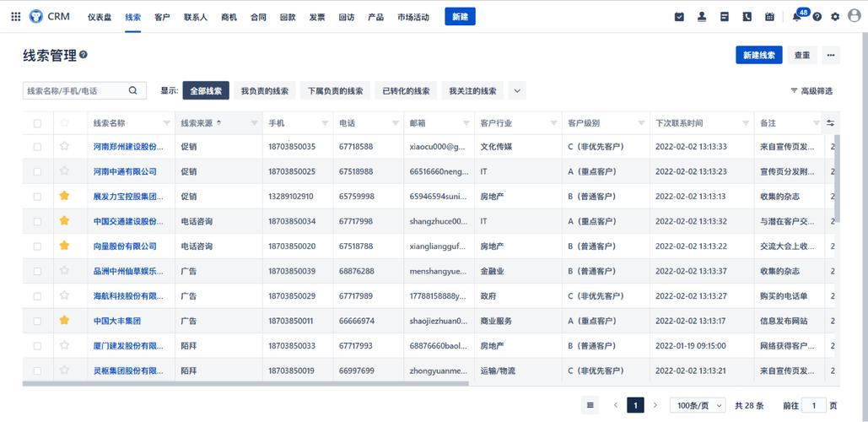
Task: Check the box for 海航科技股份 row
Action: 37,296
